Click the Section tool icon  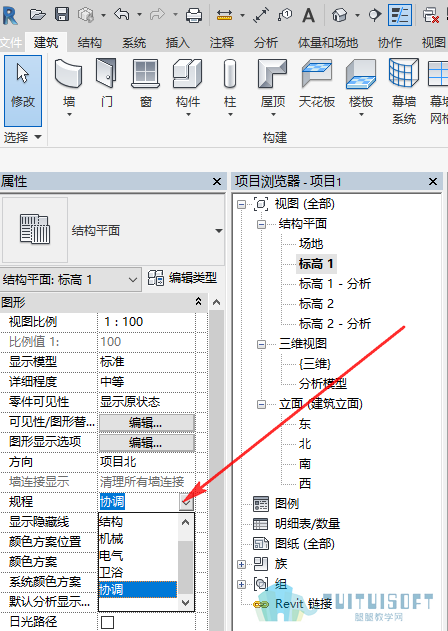click(x=374, y=15)
